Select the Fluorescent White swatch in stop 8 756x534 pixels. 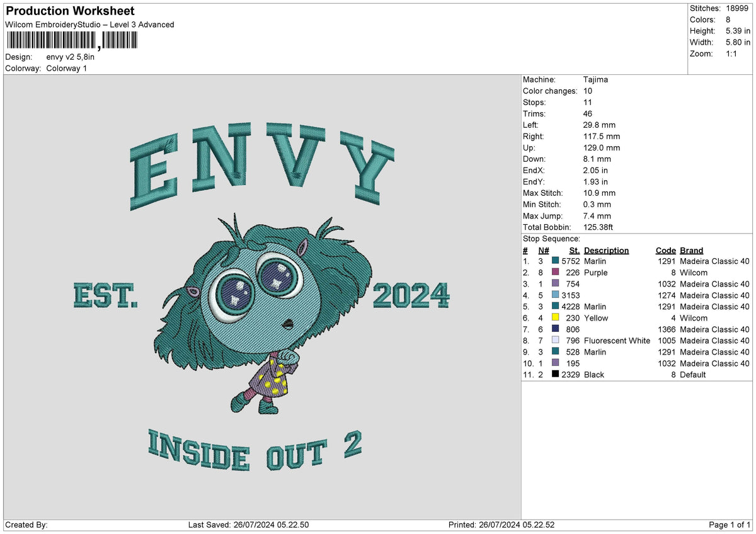(555, 341)
